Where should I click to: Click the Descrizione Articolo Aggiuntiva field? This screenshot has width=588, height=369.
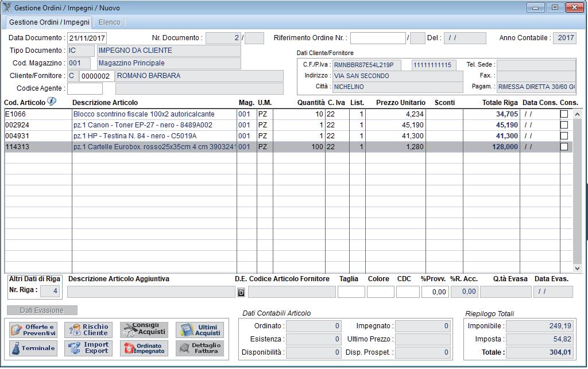[x=151, y=292]
